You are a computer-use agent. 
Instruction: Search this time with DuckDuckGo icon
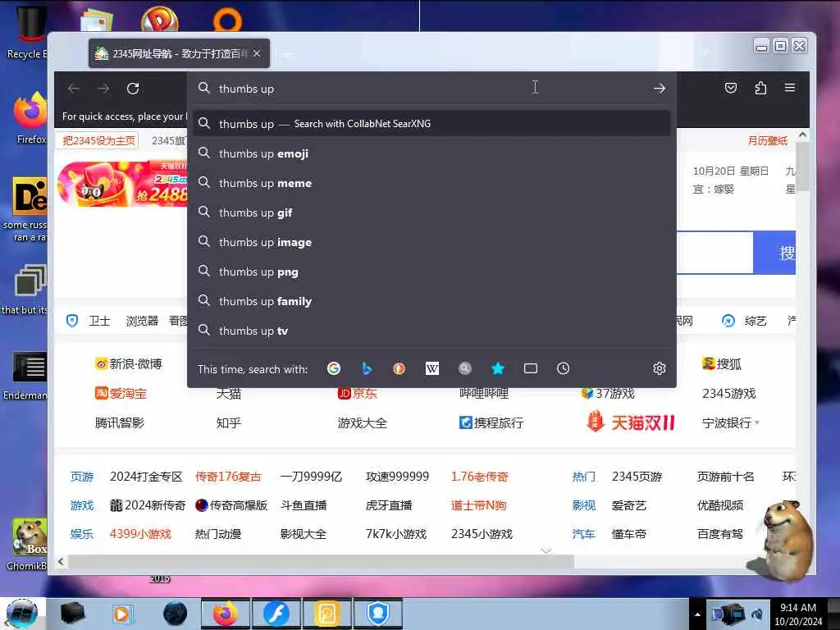(399, 368)
